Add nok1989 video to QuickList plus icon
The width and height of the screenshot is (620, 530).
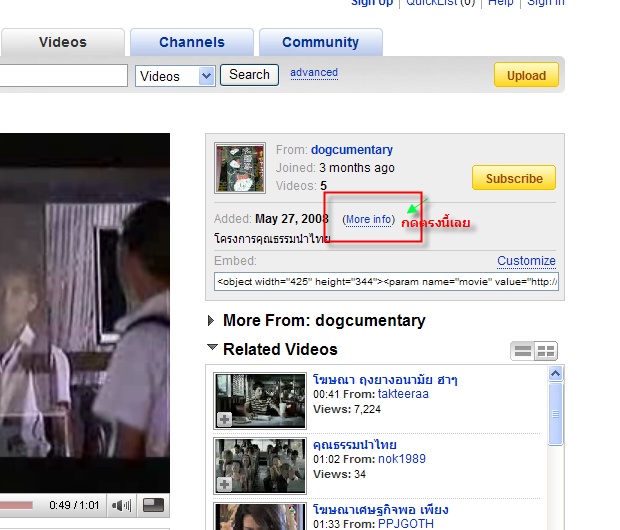coord(225,484)
